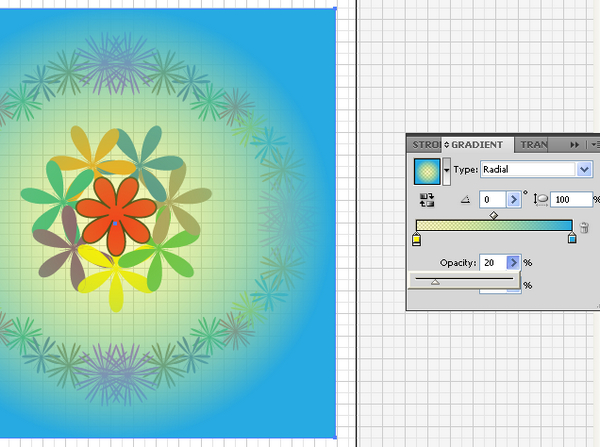Screen dimensions: 600x447
Task: Click the gradient fill preview swatch
Action: pyautogui.click(x=428, y=171)
